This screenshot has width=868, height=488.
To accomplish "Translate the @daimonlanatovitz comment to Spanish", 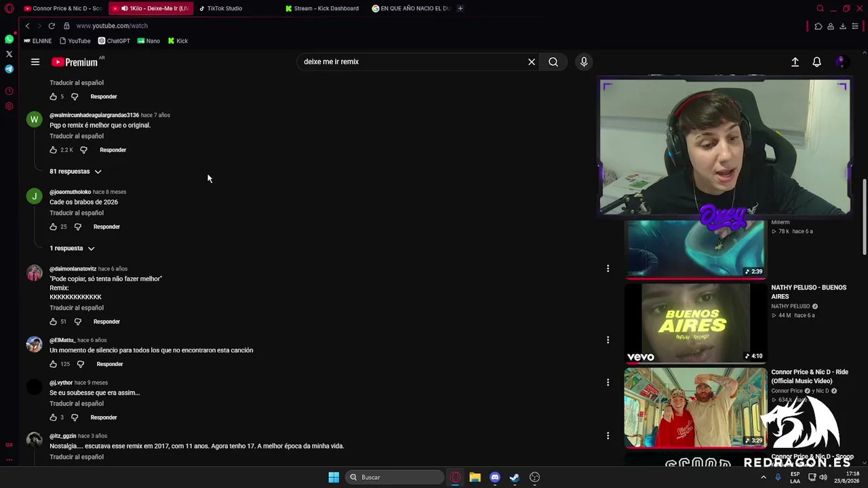I will (x=77, y=308).
